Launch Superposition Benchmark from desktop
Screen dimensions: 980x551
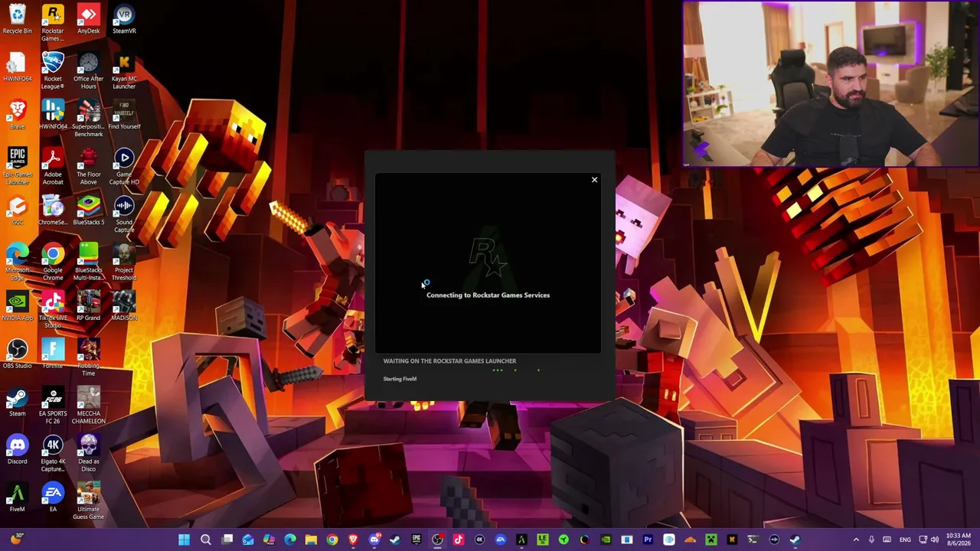88,119
